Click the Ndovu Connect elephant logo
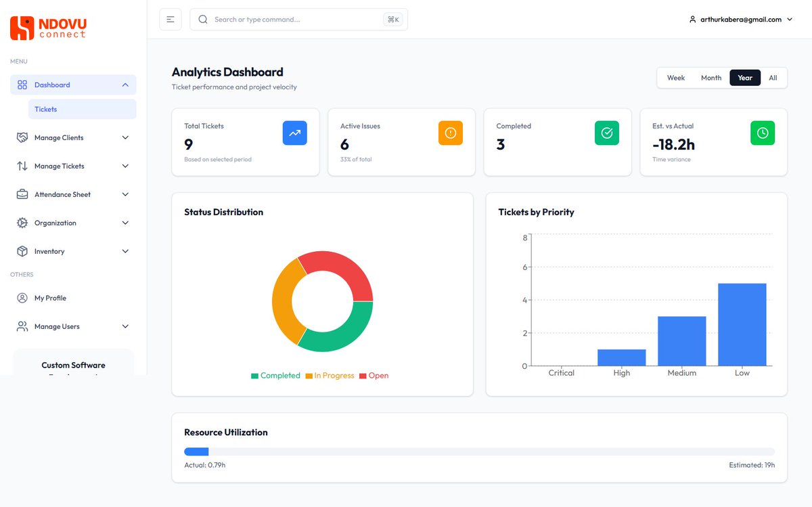812x507 pixels. click(22, 28)
